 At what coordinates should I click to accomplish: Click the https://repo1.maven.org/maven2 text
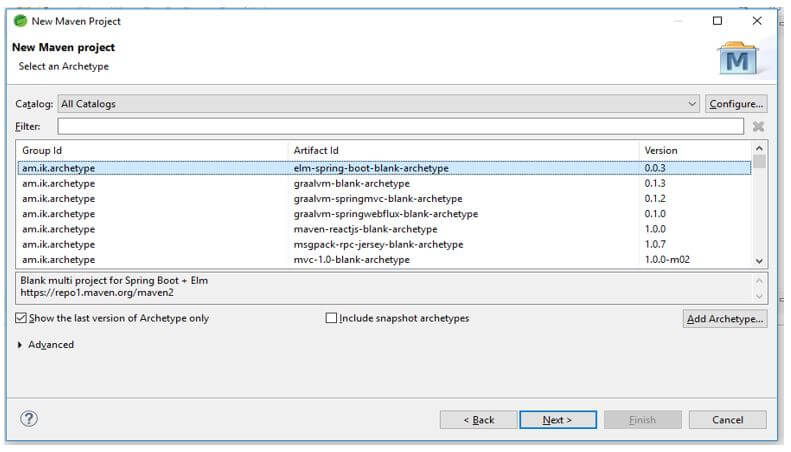coord(97,293)
